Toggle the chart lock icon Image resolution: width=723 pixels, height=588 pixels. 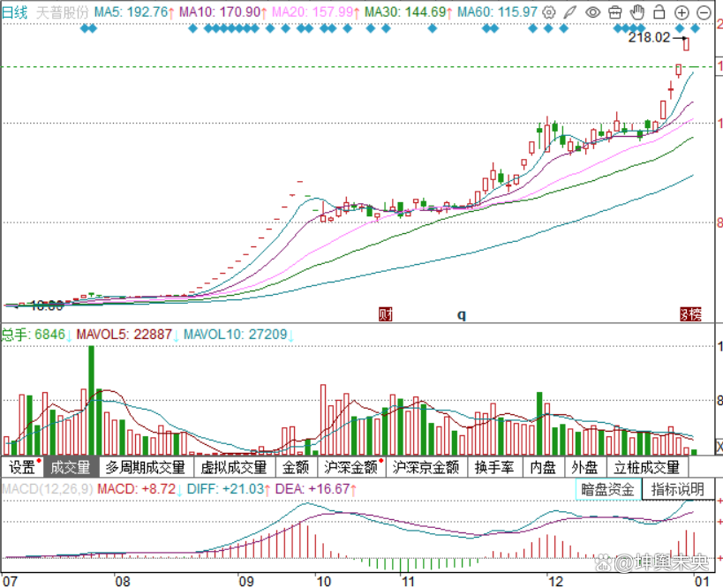[x=659, y=13]
